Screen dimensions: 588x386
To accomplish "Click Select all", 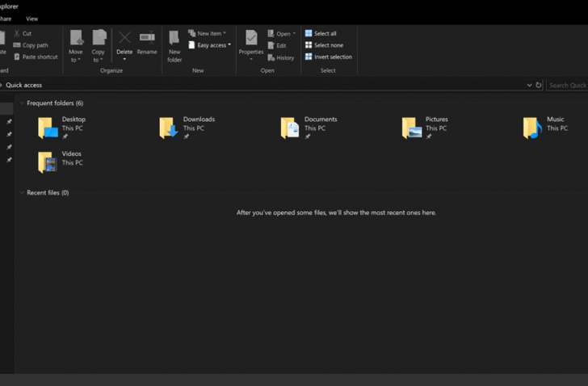I will click(x=321, y=33).
